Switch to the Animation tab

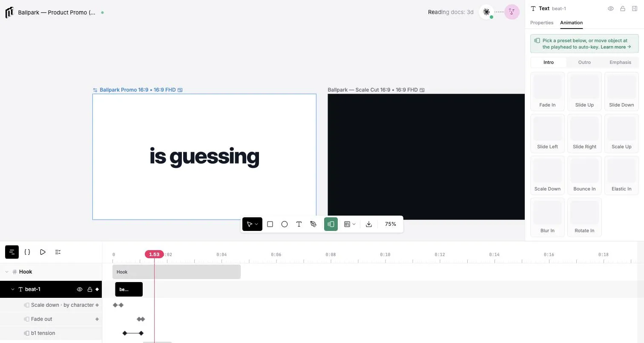(x=571, y=23)
